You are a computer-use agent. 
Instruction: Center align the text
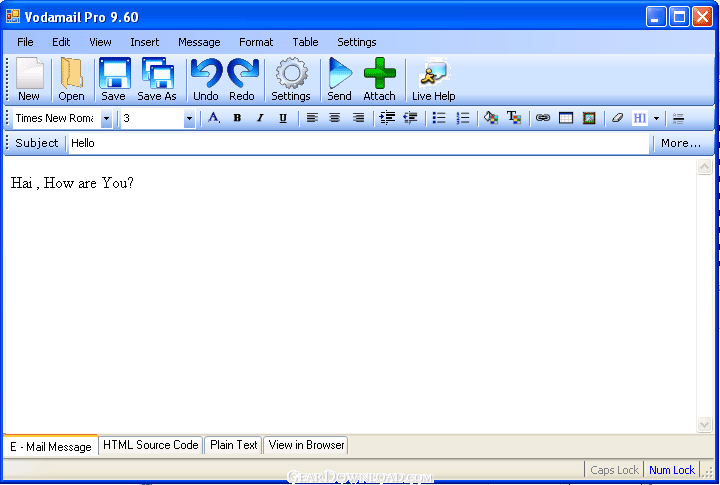(x=335, y=118)
